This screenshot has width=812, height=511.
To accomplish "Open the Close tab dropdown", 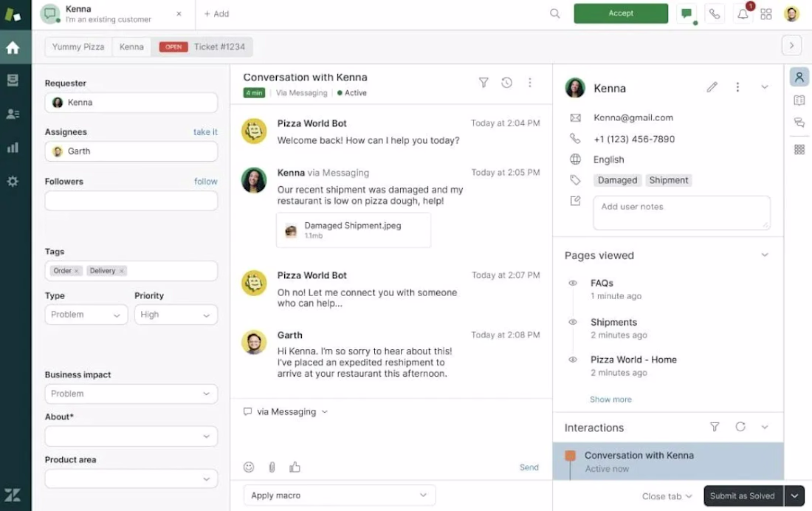I will pos(667,496).
